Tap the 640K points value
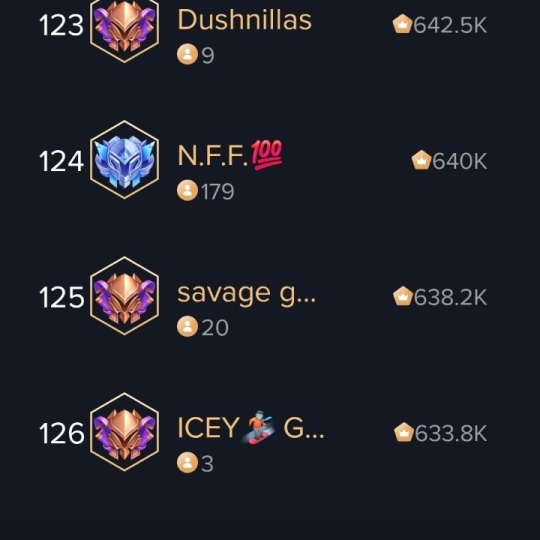This screenshot has height=540, width=540. 460,161
